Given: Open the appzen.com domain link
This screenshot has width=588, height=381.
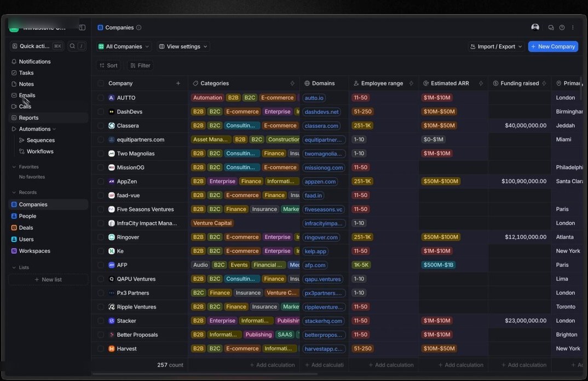Looking at the screenshot, I should click(320, 181).
